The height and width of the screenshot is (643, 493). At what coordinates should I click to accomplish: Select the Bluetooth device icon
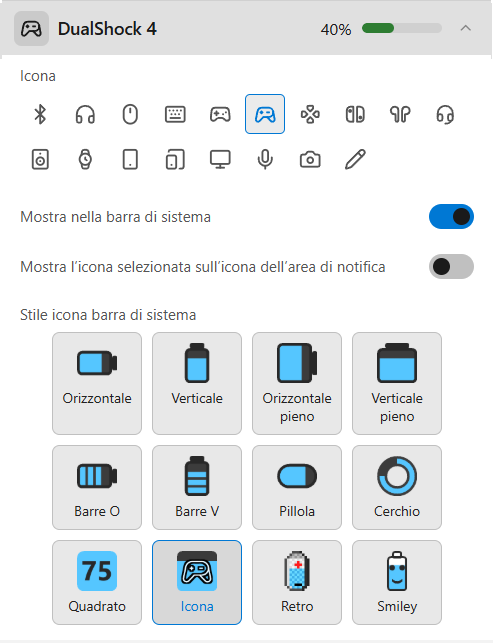click(40, 114)
